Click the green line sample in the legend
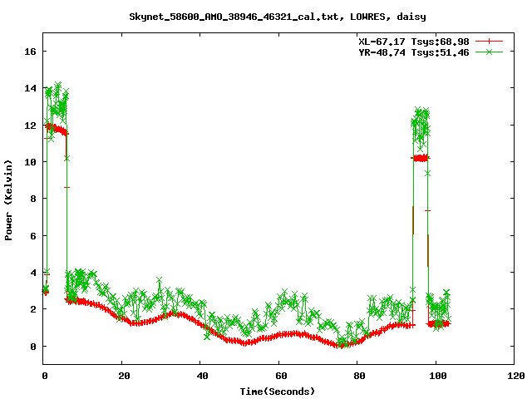Image resolution: width=532 pixels, height=399 pixels. (489, 52)
